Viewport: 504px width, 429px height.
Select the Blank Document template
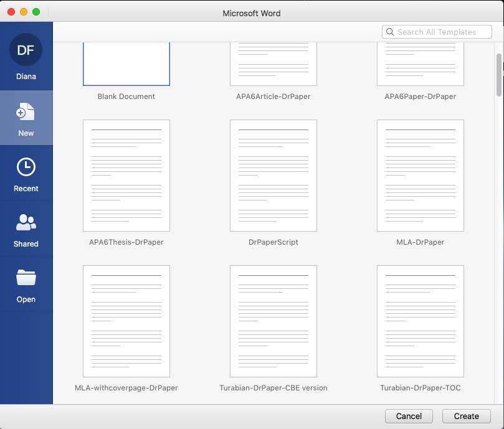(x=126, y=64)
